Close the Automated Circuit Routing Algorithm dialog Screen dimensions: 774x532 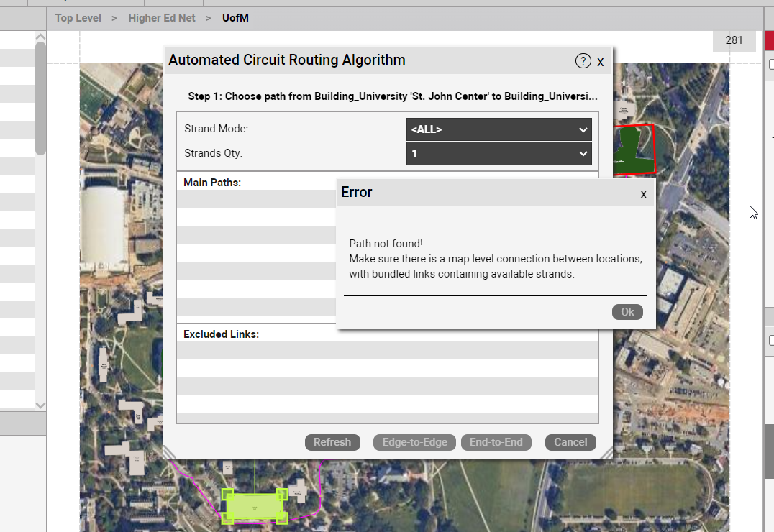(600, 62)
